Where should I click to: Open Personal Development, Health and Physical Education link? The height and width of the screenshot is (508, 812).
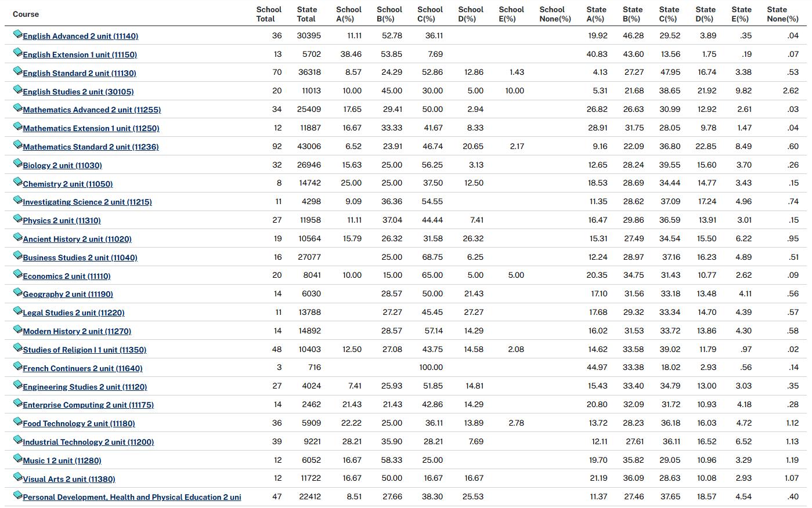132,497
